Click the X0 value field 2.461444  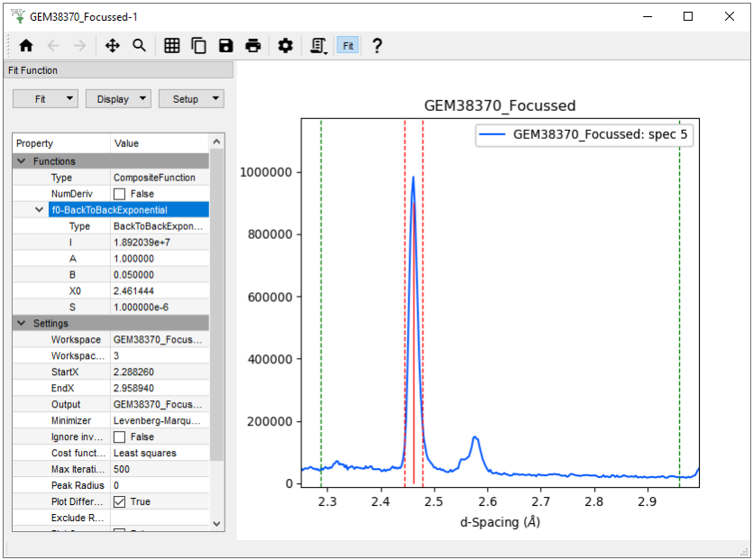tap(159, 291)
